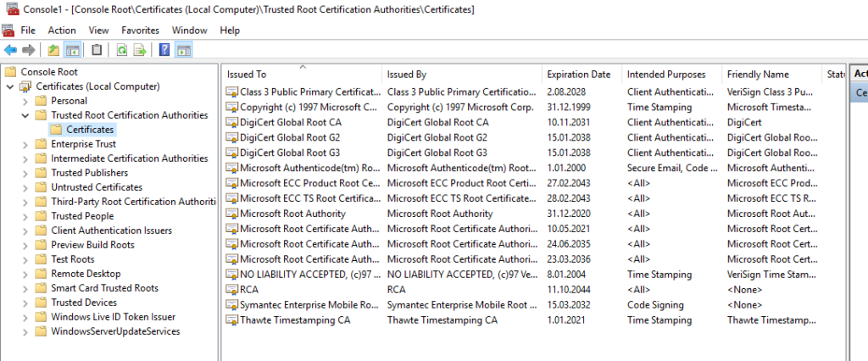868x361 pixels.
Task: Click the Certificates (Local Computer) snap-in icon
Action: tap(26, 86)
